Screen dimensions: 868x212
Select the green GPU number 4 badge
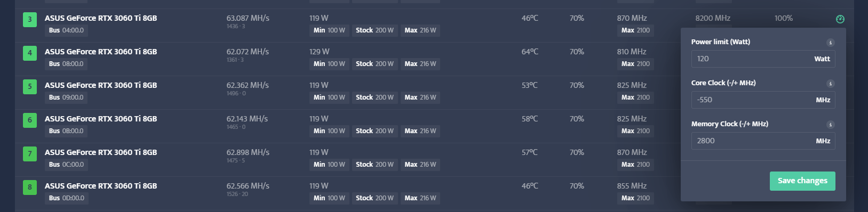tap(30, 53)
